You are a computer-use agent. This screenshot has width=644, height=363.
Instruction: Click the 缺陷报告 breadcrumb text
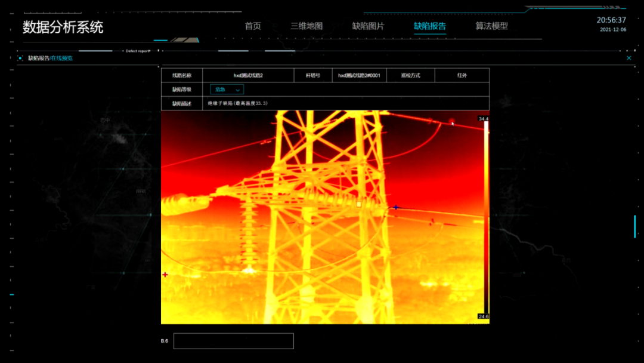click(38, 58)
